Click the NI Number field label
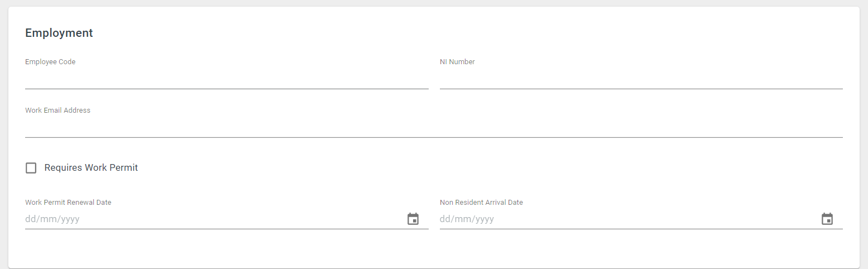 coord(457,62)
